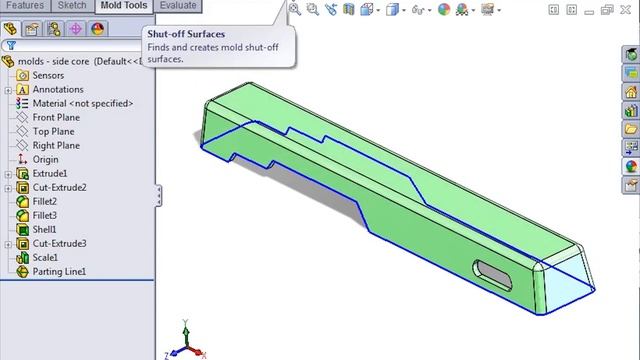Expand the Extrude1 feature node
The image size is (640, 360).
pyautogui.click(x=8, y=174)
